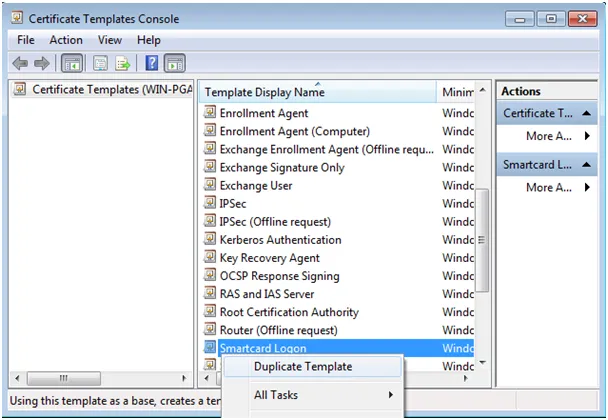Click the template list vertical scrollbar thumb
The height and width of the screenshot is (420, 608).
tap(482, 240)
